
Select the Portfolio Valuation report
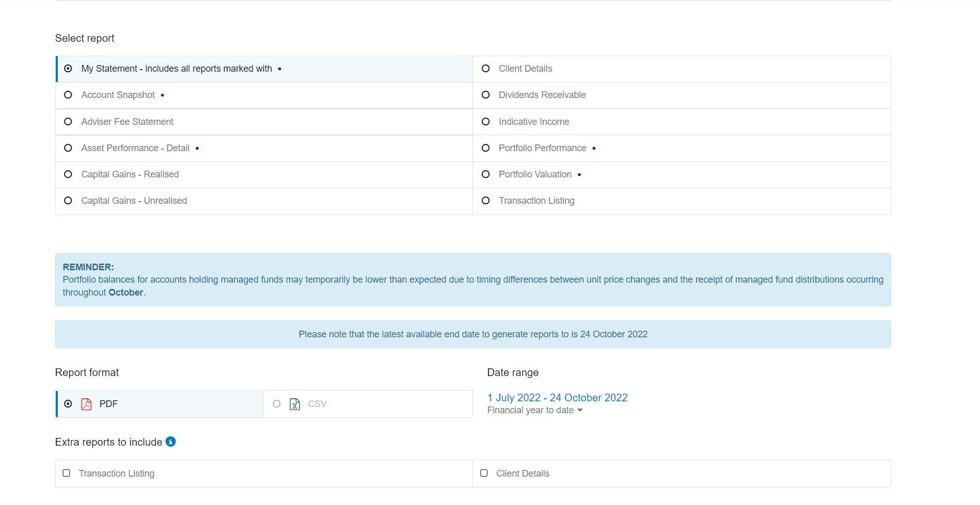pos(485,174)
